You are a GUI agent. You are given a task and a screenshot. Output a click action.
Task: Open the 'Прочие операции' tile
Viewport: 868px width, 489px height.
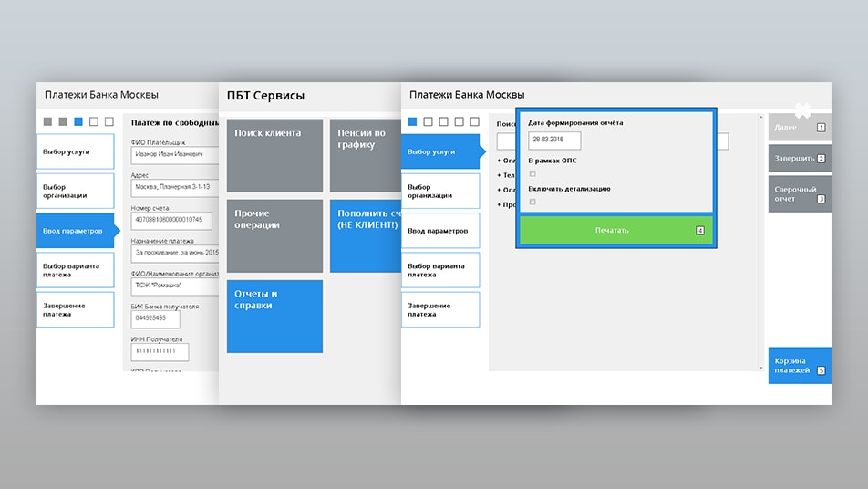274,236
